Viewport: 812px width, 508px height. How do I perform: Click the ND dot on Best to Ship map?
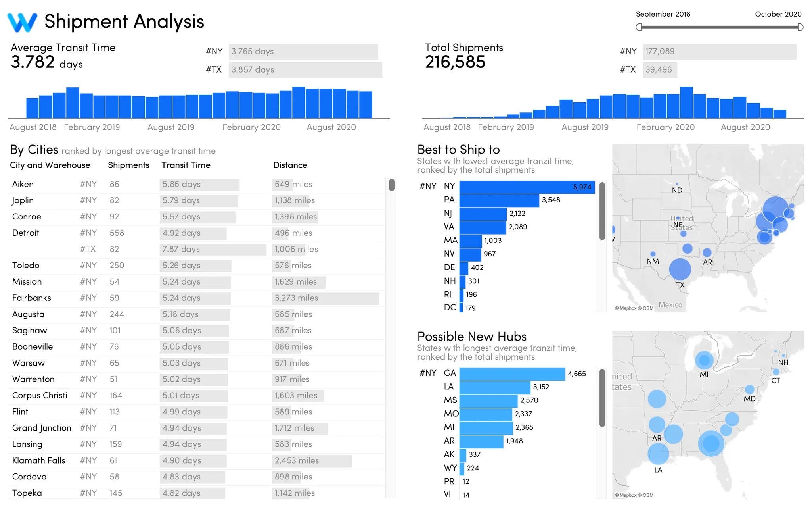pyautogui.click(x=677, y=184)
